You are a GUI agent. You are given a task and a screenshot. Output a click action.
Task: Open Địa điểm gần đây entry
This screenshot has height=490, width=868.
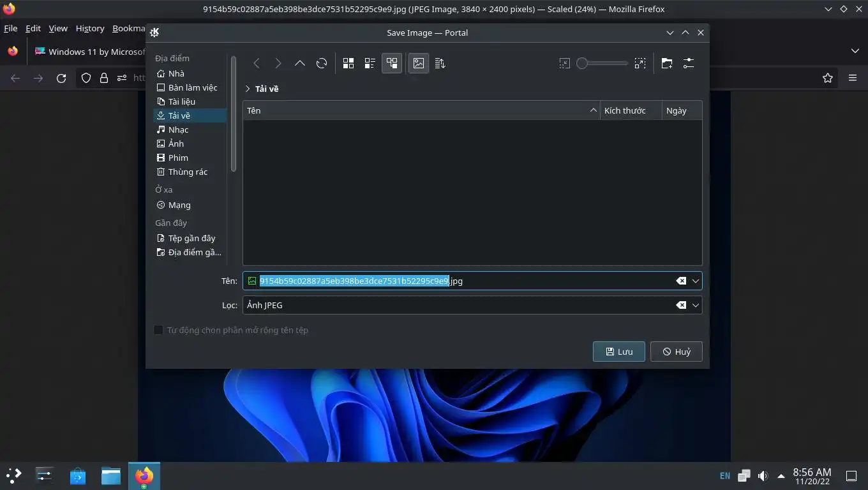[x=190, y=252]
